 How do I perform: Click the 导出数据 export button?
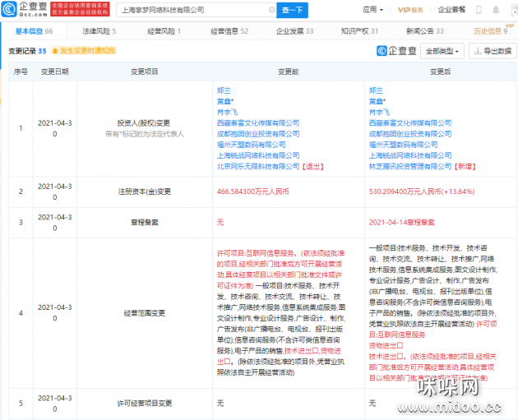[x=493, y=51]
